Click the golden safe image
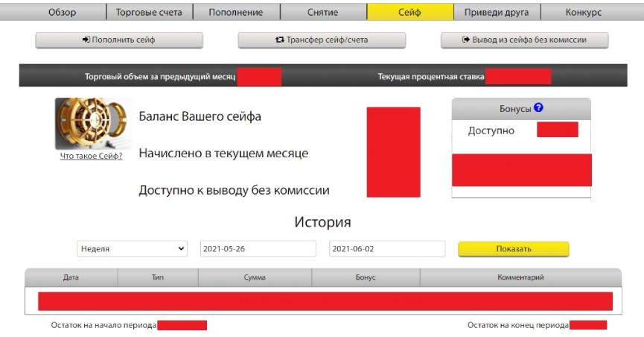Viewport: 644px width, 337px height. pos(94,124)
